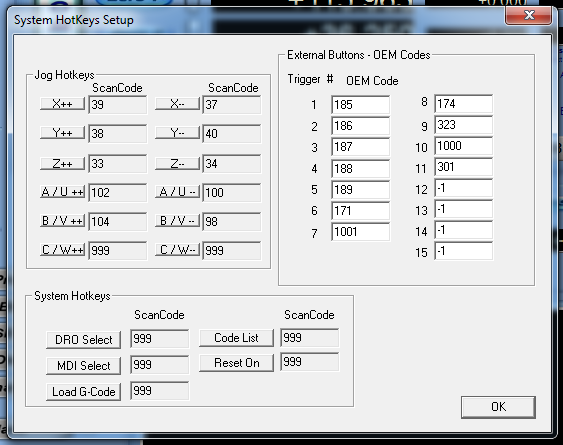Edit Trigger 2 OEM code field 186
The height and width of the screenshot is (445, 563).
click(x=360, y=126)
